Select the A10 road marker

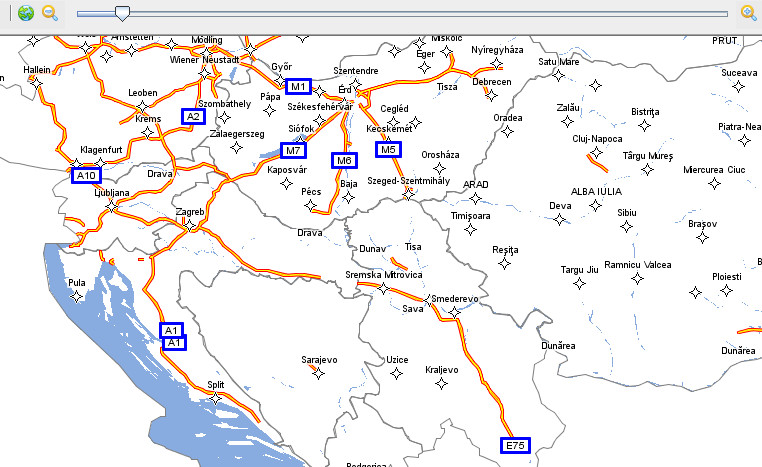click(x=87, y=176)
